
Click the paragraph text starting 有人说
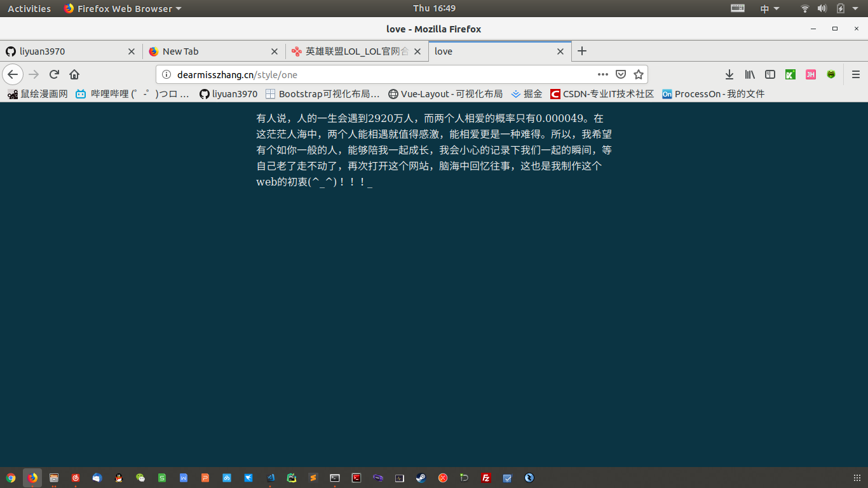click(434, 150)
